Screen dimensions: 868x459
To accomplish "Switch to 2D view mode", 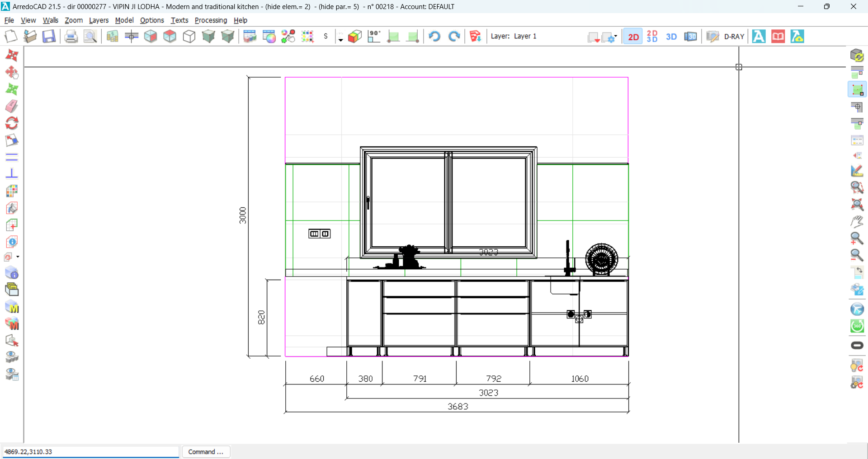I will (x=633, y=37).
